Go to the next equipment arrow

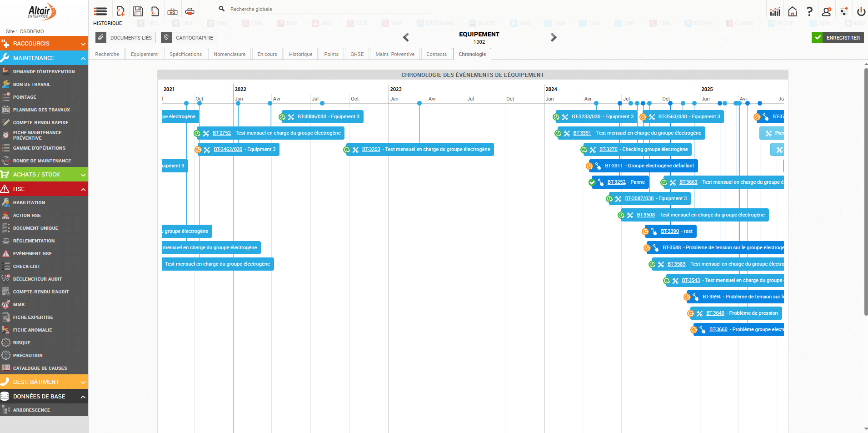point(553,37)
